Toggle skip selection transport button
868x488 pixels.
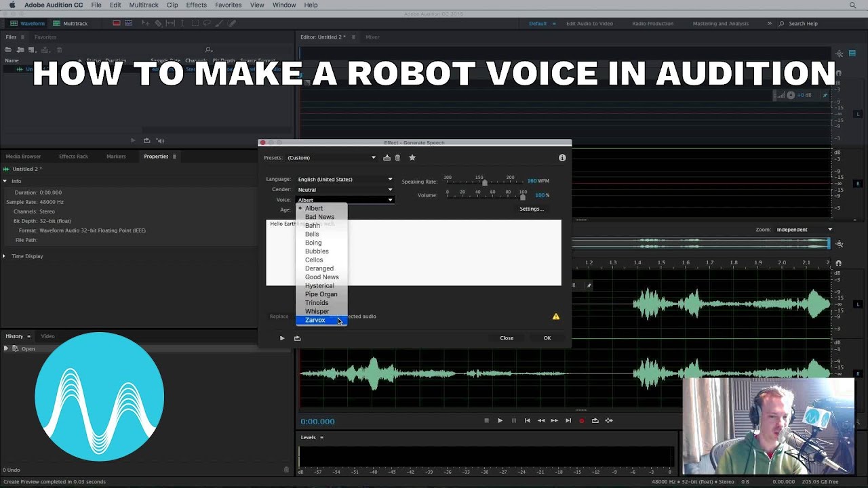click(609, 420)
